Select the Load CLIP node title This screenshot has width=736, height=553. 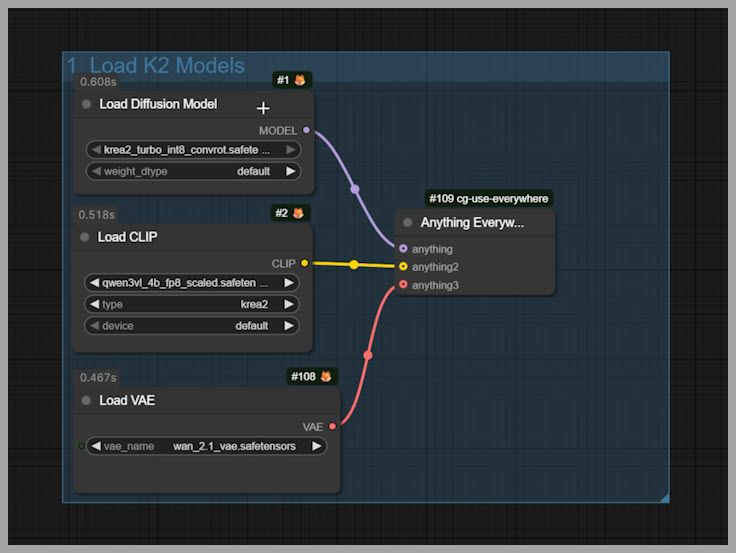point(127,237)
